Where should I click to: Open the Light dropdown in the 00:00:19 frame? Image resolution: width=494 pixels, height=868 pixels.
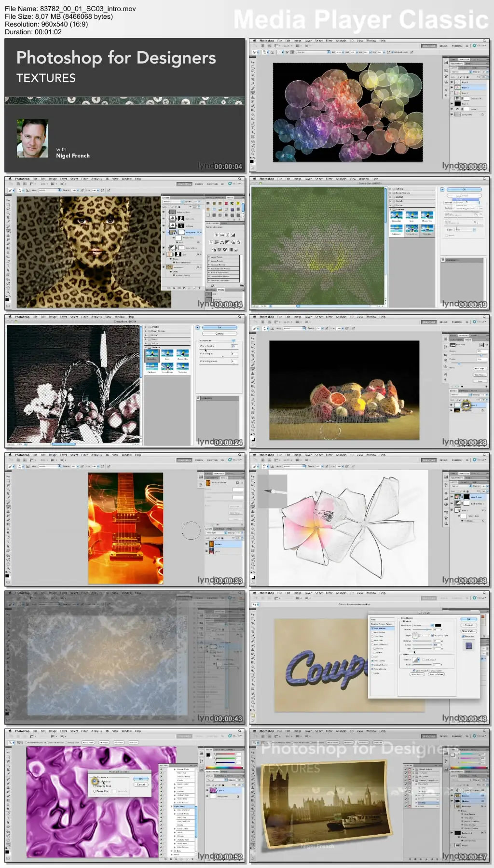[464, 229]
